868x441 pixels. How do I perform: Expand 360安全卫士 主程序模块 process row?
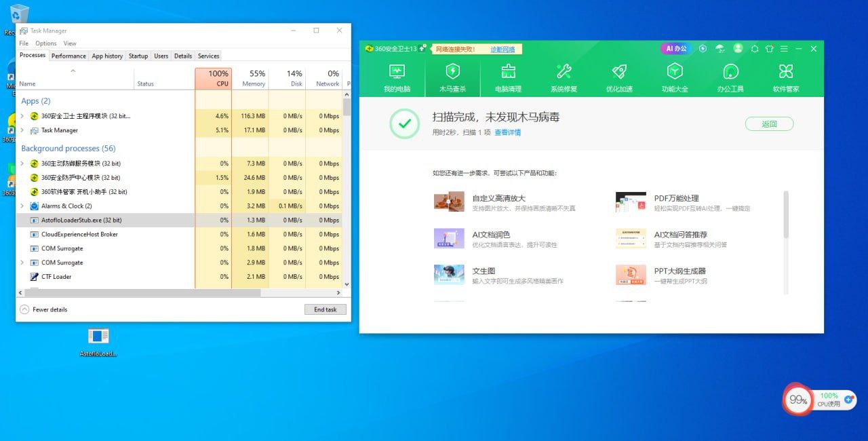click(x=22, y=116)
